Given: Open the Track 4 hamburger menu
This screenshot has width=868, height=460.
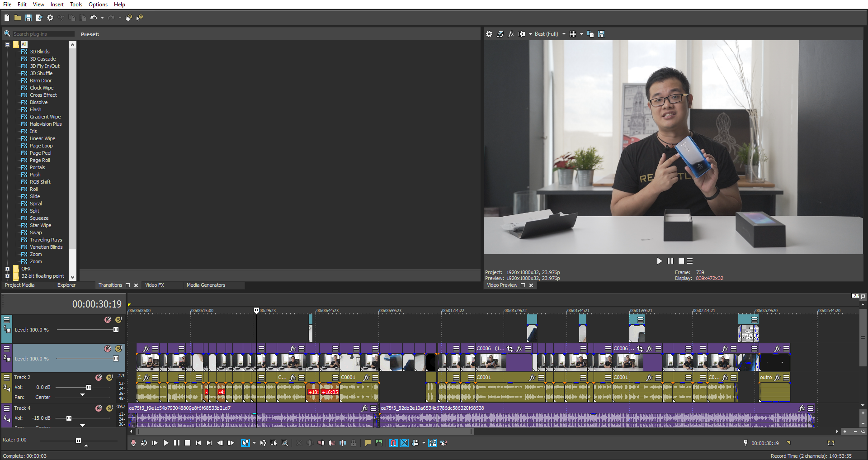Looking at the screenshot, I should [7, 408].
